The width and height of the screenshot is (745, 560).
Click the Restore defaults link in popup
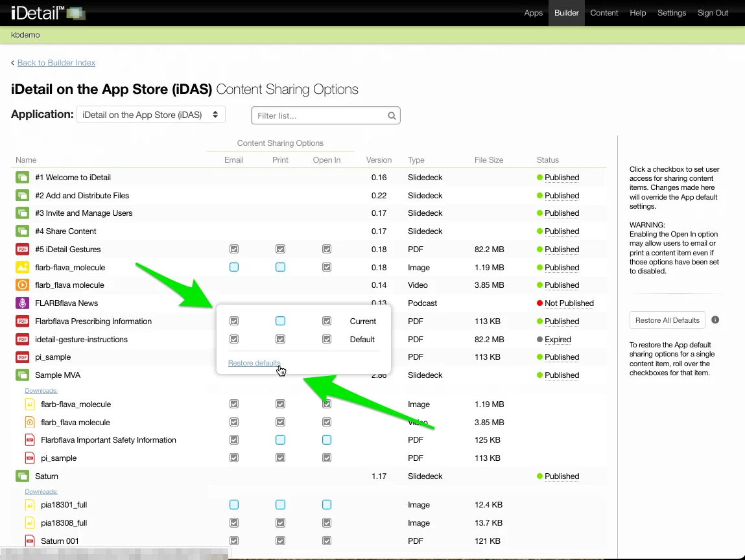pos(254,363)
